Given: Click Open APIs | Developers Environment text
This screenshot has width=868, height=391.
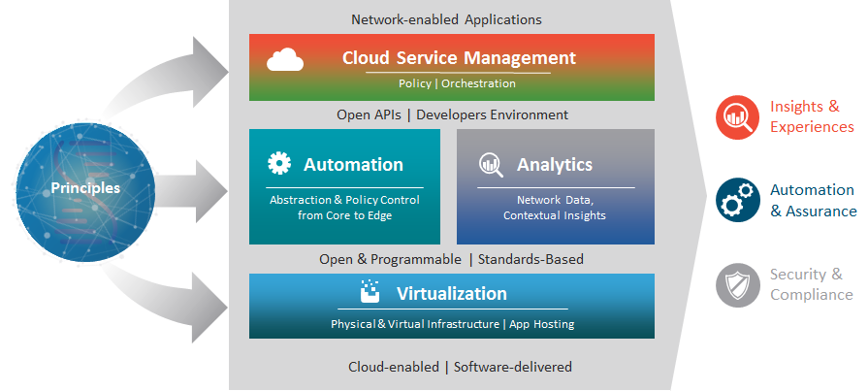Looking at the screenshot, I should click(x=452, y=114).
